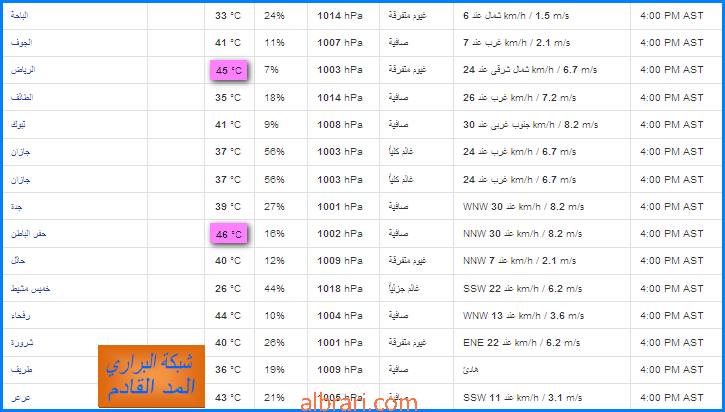Screen dimensions: 725x412
Task: Select the 9% humidity value
Action: click(x=271, y=124)
